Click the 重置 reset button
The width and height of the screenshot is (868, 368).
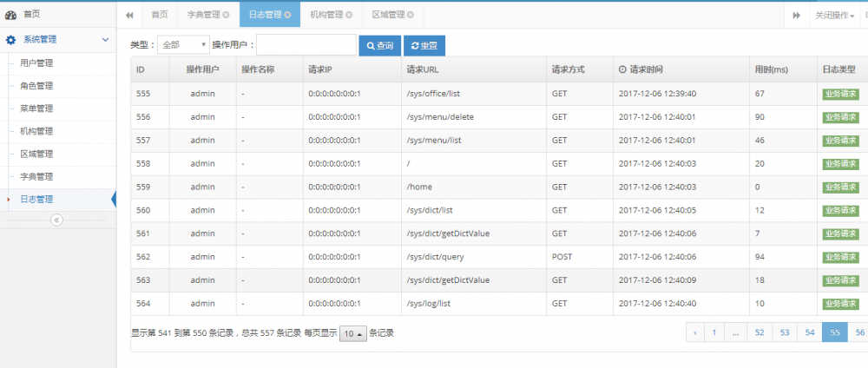tap(424, 46)
